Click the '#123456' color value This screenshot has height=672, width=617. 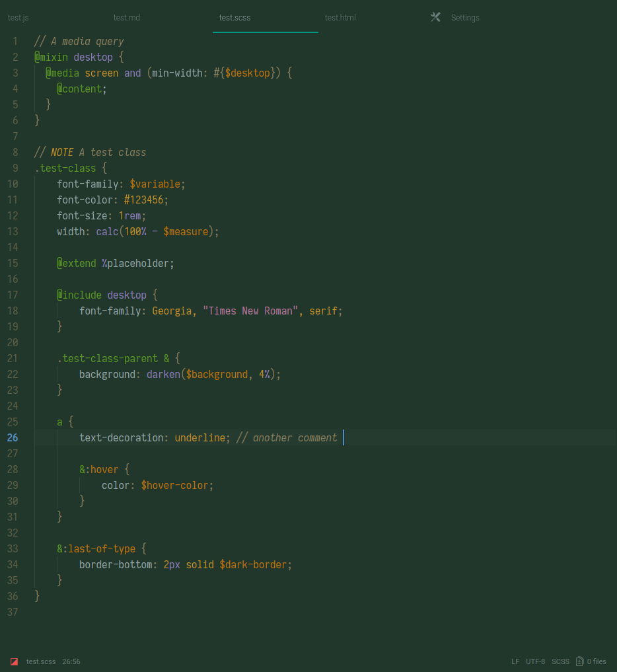point(143,200)
